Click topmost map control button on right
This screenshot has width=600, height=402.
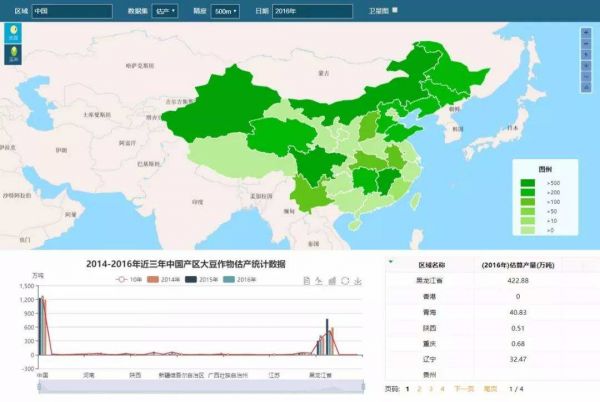586,33
